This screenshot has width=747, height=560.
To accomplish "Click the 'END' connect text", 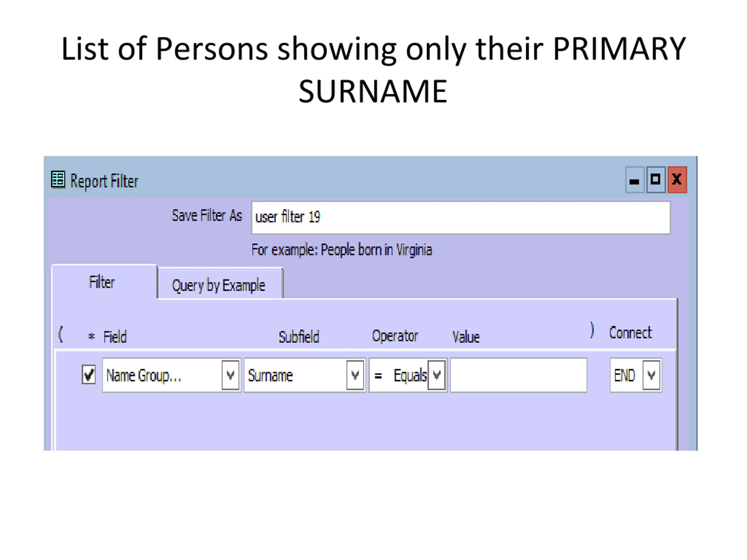I will coord(624,375).
